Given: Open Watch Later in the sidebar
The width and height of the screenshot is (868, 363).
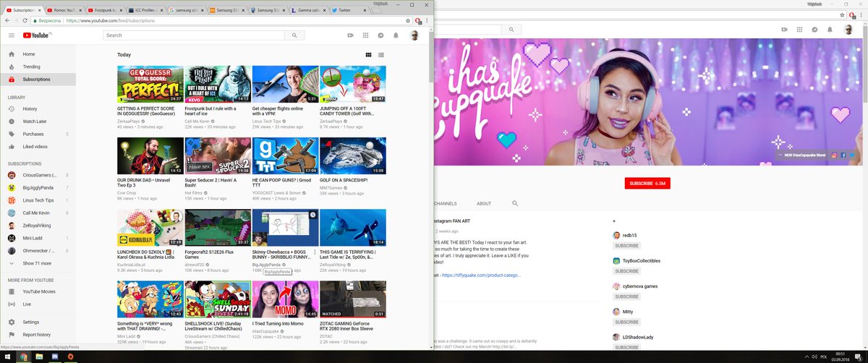Looking at the screenshot, I should [36, 121].
